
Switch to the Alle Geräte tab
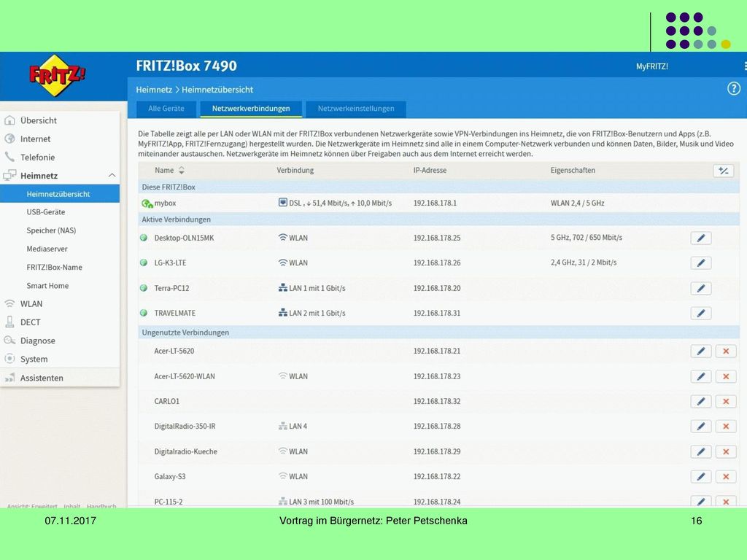click(x=166, y=109)
